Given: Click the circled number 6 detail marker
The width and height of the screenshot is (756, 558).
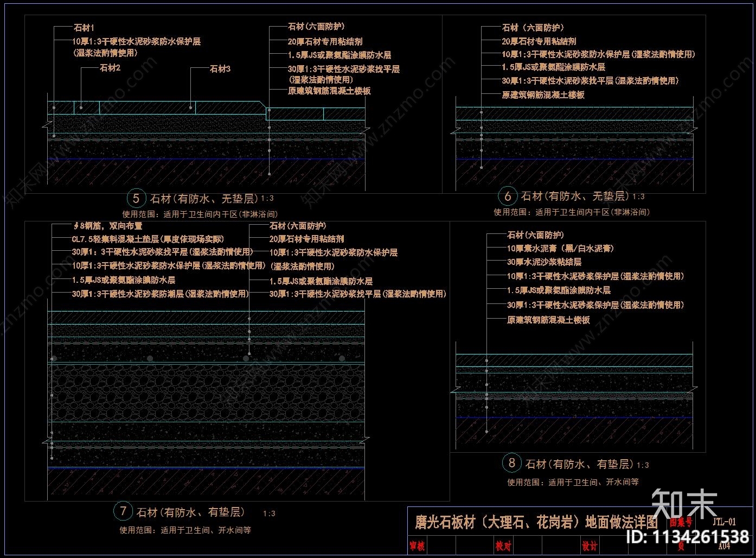Looking at the screenshot, I should [508, 196].
